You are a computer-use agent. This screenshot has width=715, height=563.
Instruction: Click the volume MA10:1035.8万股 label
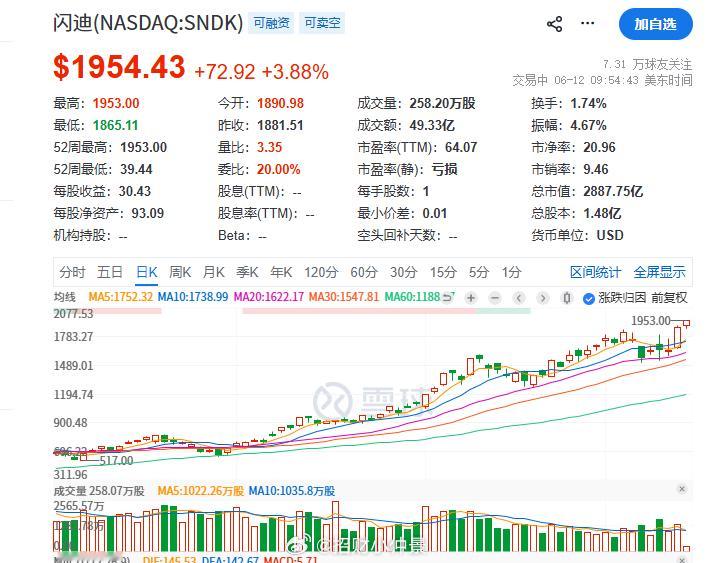pos(292,491)
